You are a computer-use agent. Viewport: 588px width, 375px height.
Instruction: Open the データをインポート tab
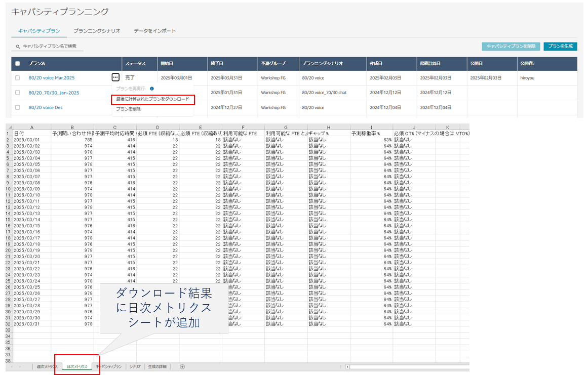pos(155,31)
